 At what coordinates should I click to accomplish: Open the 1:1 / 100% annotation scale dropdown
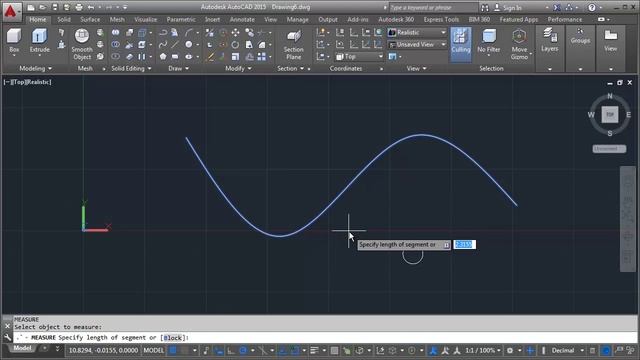tap(483, 350)
